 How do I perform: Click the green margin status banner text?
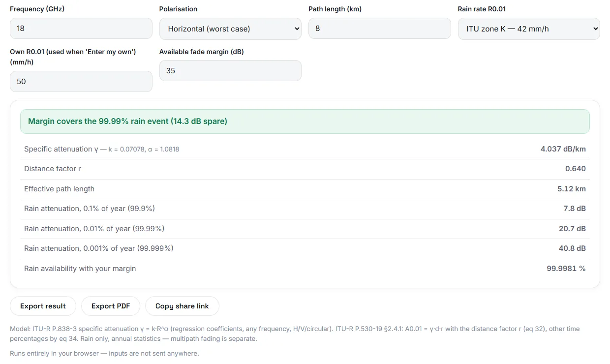[127, 121]
